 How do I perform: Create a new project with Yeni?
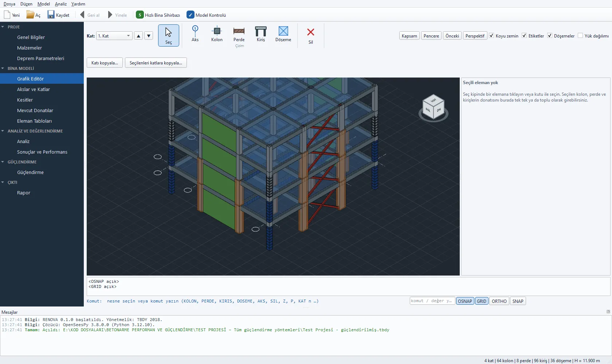(12, 15)
